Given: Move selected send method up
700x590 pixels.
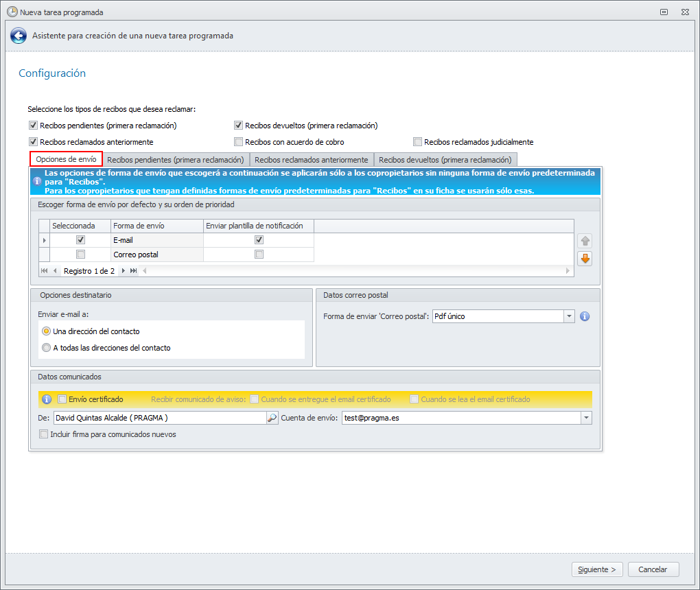Looking at the screenshot, I should pos(585,241).
